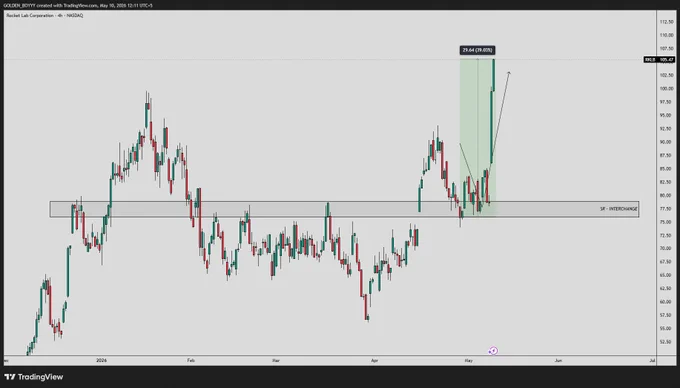Click the 102.50 price axis label
Viewport: 680px width, 388px height.
click(666, 75)
